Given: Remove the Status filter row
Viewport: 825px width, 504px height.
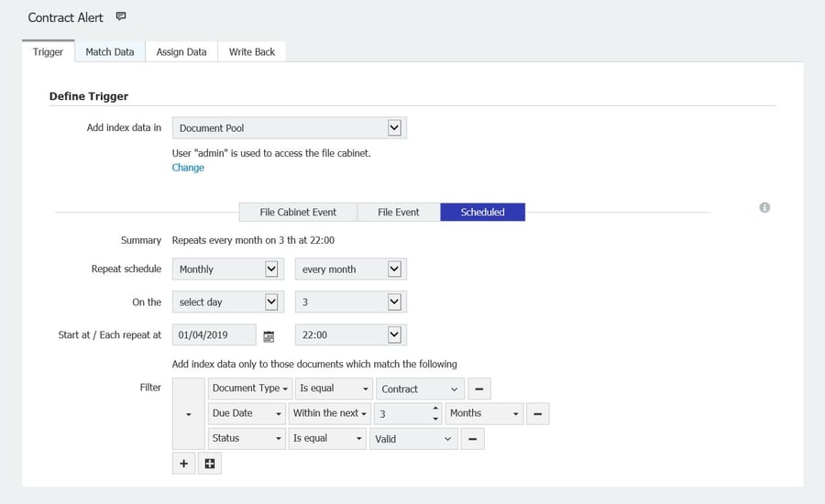Looking at the screenshot, I should [x=472, y=439].
